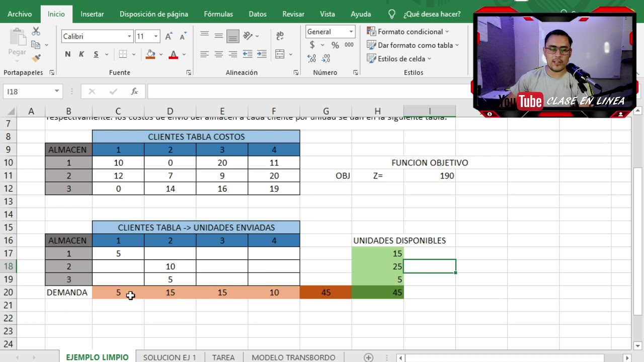Open the SOLUCION EJ 1 sheet tab
The width and height of the screenshot is (644, 362).
point(170,357)
